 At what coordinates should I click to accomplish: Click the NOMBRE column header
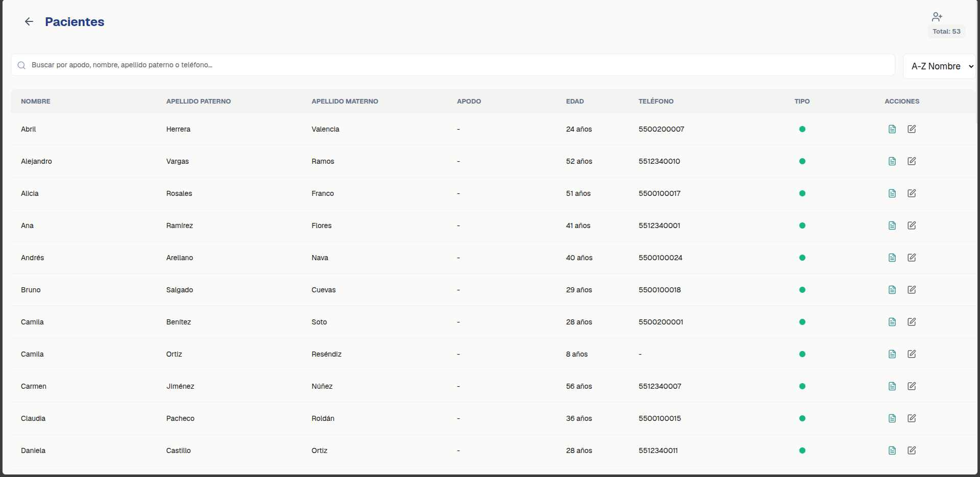pos(36,102)
